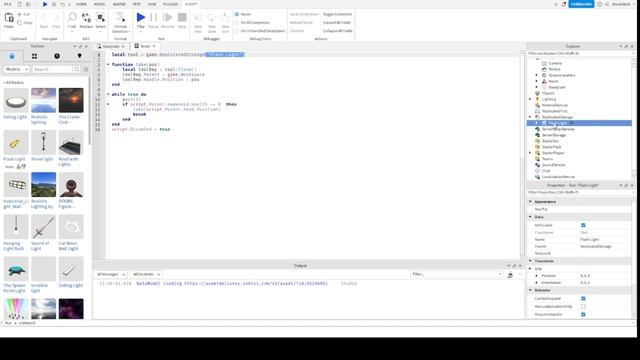Open the Models category dropdown in Toolbox
Viewport: 640px width, 360px height.
click(x=16, y=69)
